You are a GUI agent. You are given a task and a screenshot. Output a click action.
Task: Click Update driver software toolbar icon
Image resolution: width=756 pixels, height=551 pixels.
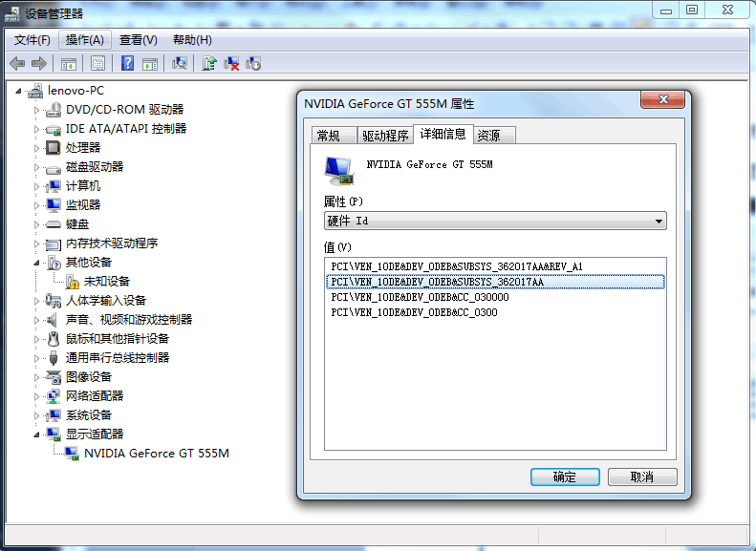click(x=208, y=63)
